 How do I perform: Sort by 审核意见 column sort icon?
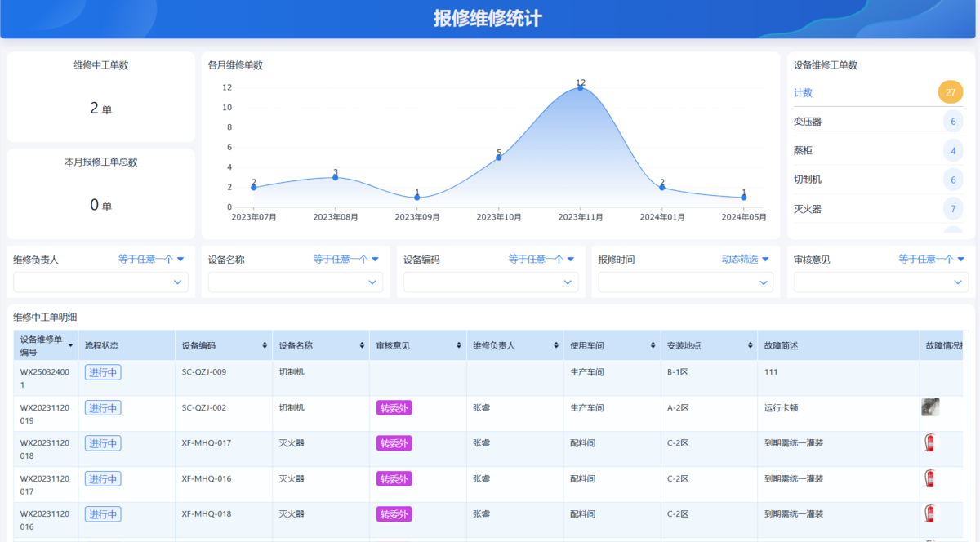tap(459, 346)
